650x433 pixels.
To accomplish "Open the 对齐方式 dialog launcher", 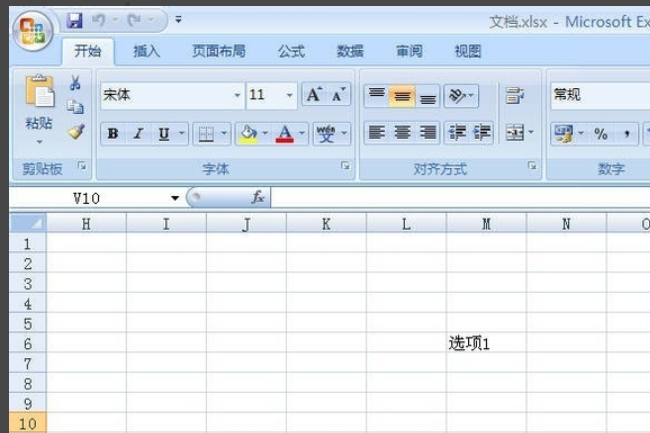I will click(532, 166).
